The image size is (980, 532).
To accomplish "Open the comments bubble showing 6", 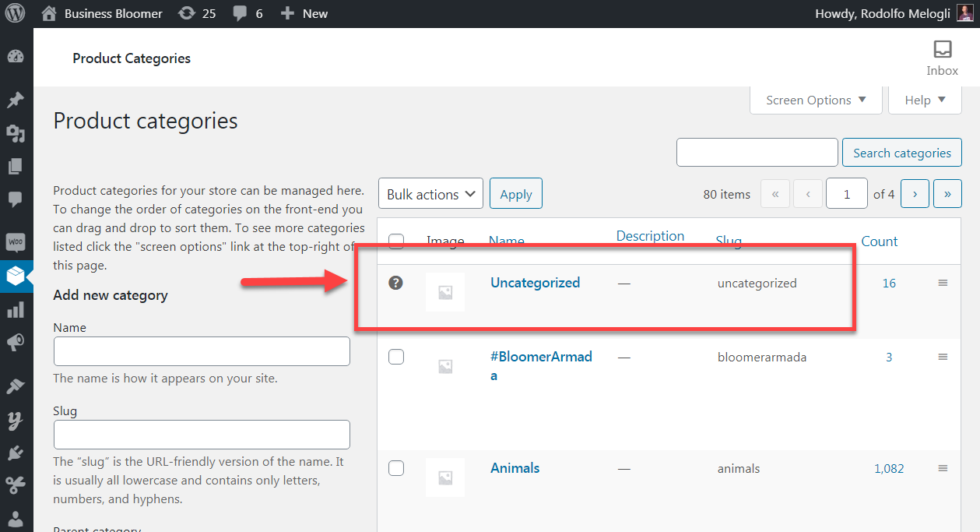I will [248, 13].
